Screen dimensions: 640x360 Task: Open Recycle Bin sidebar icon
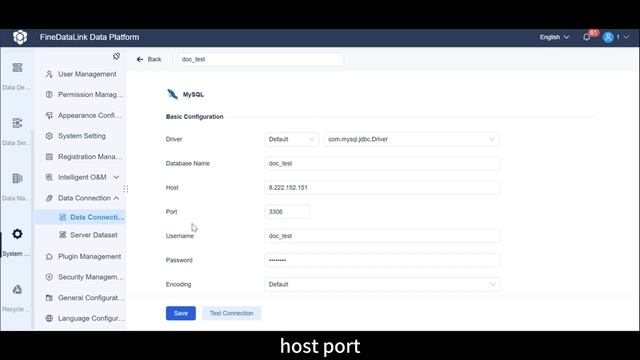coord(17,289)
